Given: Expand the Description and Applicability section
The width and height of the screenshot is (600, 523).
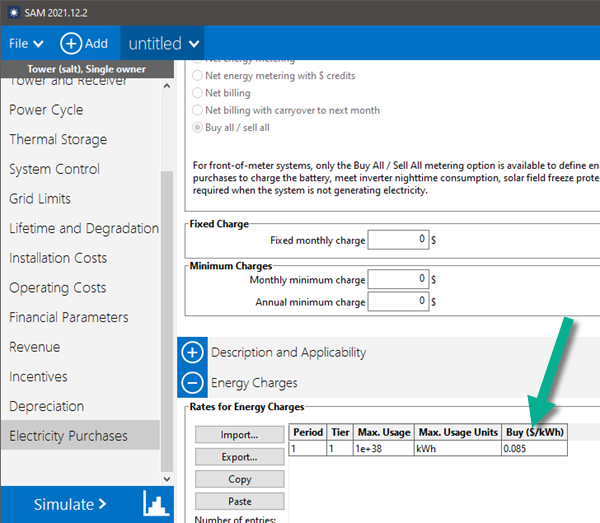Looking at the screenshot, I should point(193,352).
